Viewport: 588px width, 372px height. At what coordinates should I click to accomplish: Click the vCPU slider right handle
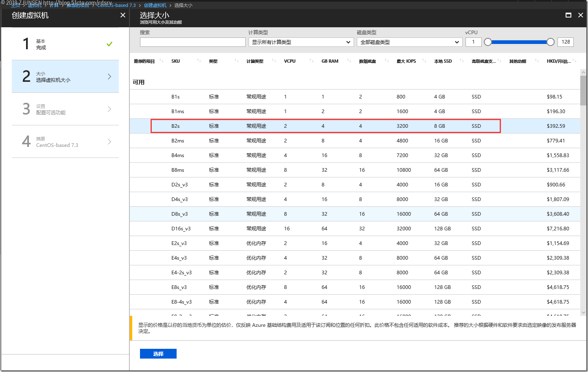click(551, 42)
